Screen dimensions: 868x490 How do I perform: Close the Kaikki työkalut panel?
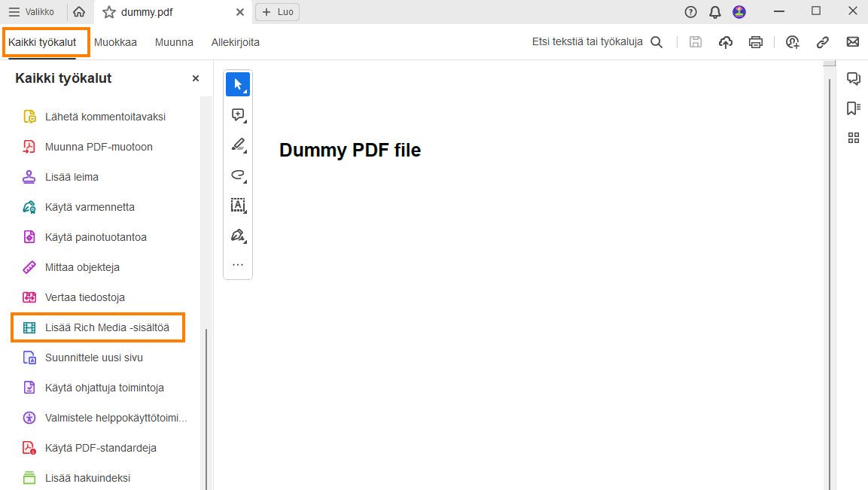pos(196,78)
